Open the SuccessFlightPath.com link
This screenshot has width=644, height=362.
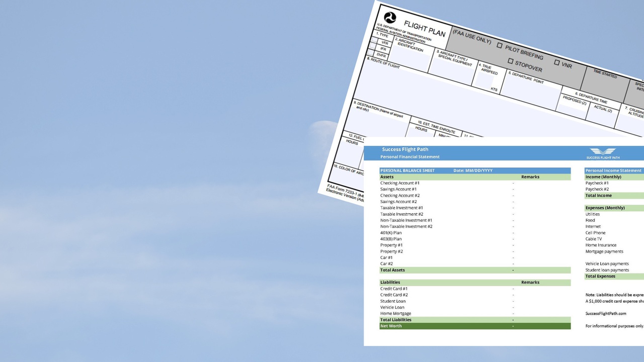(x=606, y=313)
